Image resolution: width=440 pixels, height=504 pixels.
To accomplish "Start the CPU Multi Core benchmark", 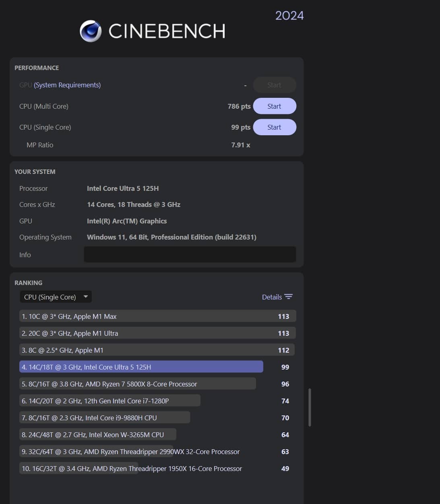I will [x=274, y=106].
